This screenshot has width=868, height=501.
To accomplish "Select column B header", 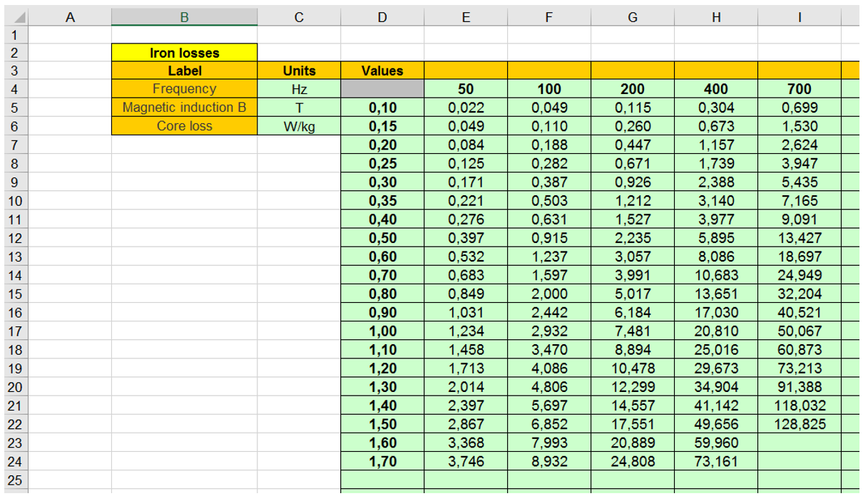I will tap(184, 17).
